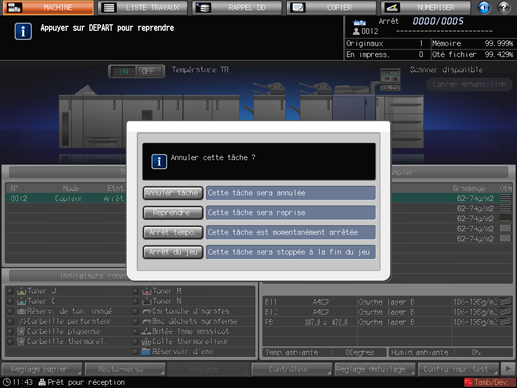Open the NUMERISER tab
This screenshot has height=388, width=517.
[426, 7]
